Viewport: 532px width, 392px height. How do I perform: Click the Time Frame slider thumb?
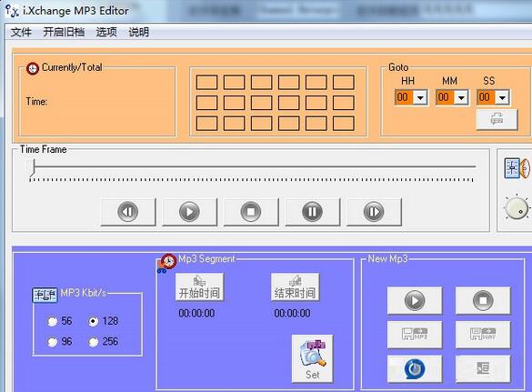pos(33,168)
